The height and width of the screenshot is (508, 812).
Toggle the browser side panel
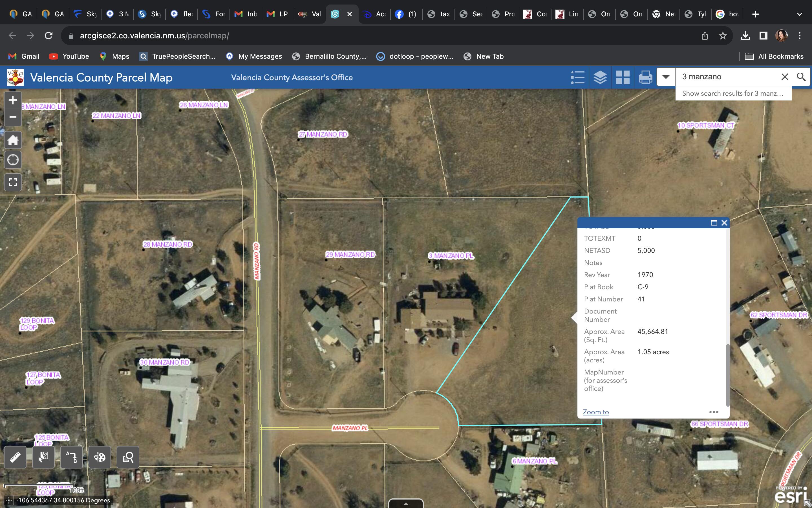pyautogui.click(x=763, y=36)
